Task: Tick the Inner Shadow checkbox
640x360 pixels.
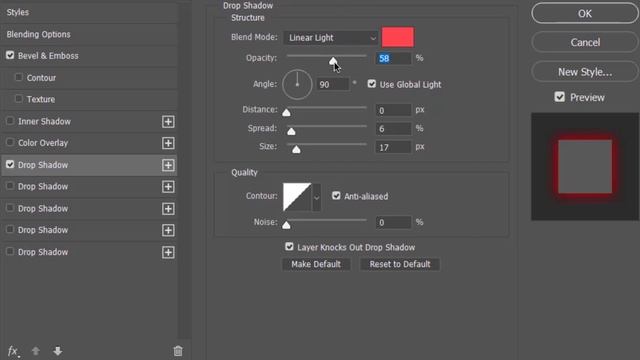Action: [10, 121]
